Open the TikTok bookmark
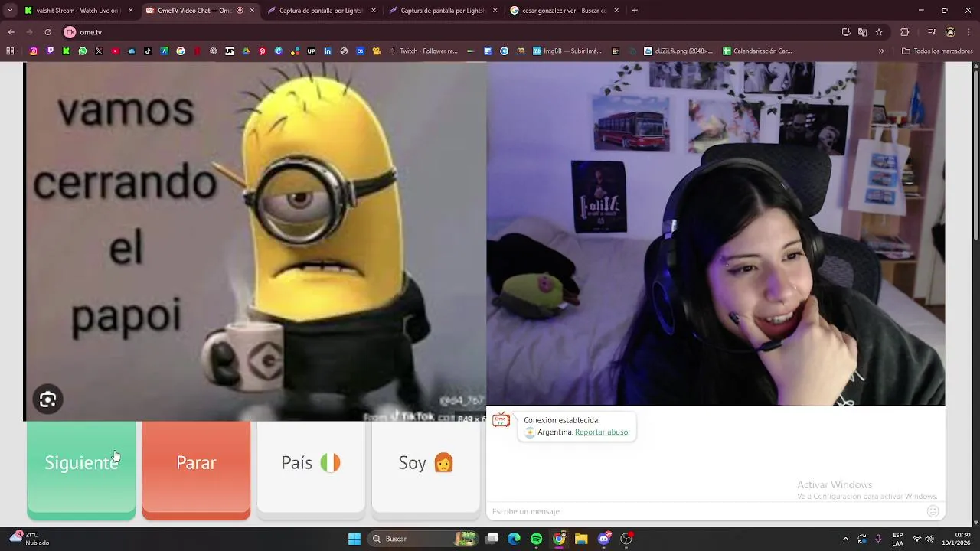Image resolution: width=980 pixels, height=551 pixels. (x=148, y=51)
